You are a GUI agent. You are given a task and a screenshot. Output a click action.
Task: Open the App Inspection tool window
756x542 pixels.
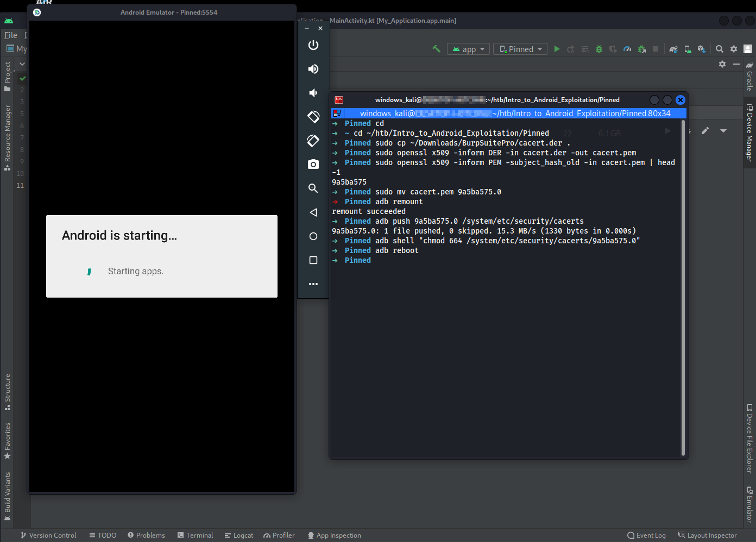(334, 535)
